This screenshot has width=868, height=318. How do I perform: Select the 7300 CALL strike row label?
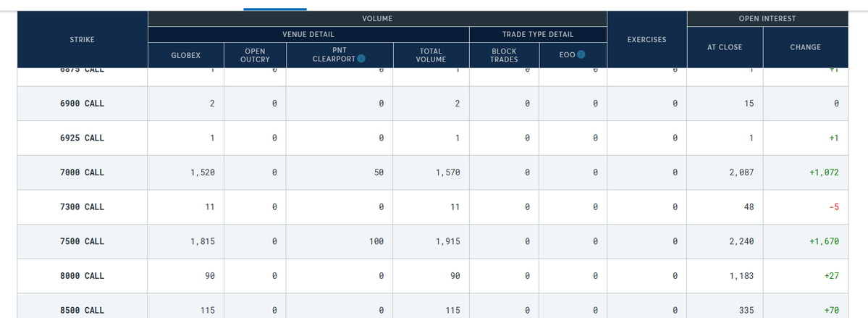tap(82, 206)
